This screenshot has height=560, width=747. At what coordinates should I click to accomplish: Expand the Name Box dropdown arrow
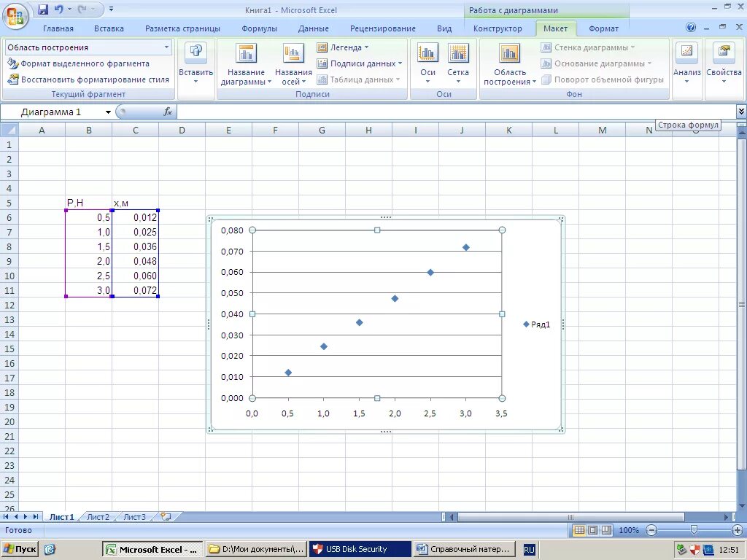tap(108, 112)
